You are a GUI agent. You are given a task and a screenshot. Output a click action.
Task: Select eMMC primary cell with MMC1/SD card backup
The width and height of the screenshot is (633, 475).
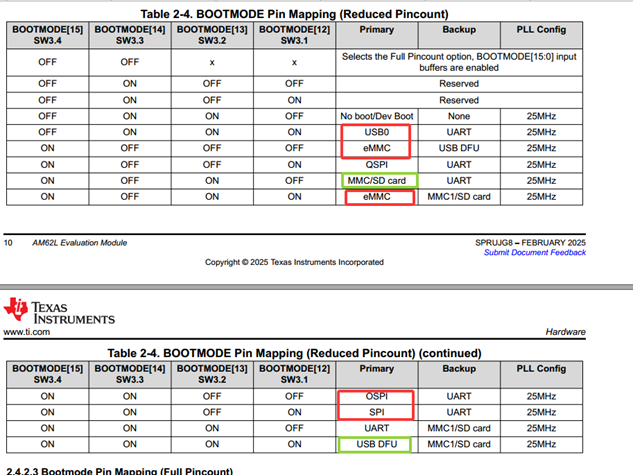[x=377, y=197]
